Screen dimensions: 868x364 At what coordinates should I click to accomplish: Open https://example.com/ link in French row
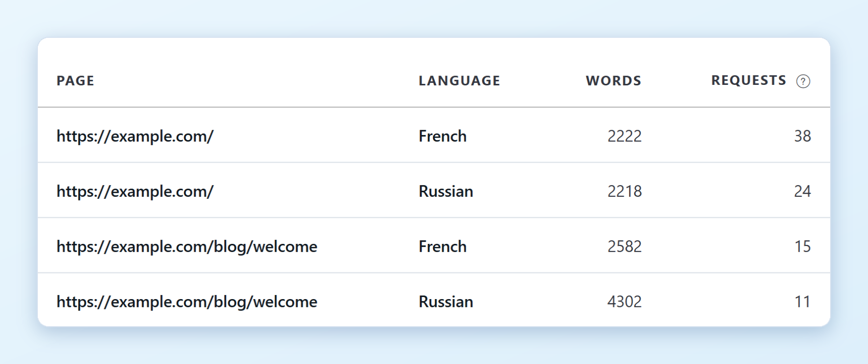[x=135, y=136]
